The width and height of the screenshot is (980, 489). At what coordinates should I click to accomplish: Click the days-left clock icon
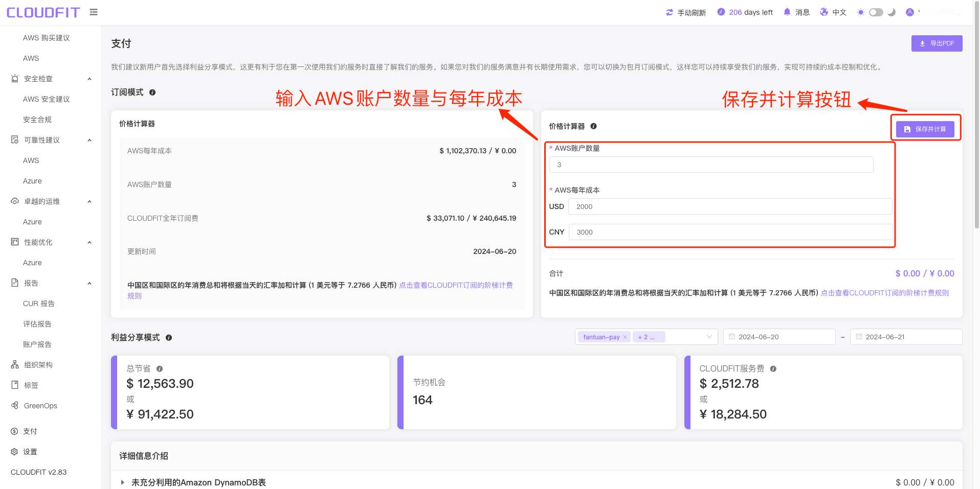(x=721, y=12)
